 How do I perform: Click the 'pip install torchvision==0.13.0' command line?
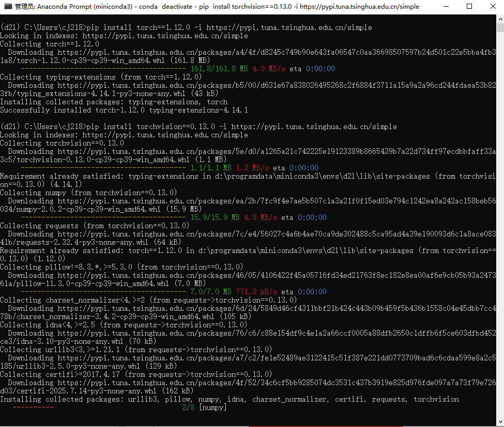(198, 126)
